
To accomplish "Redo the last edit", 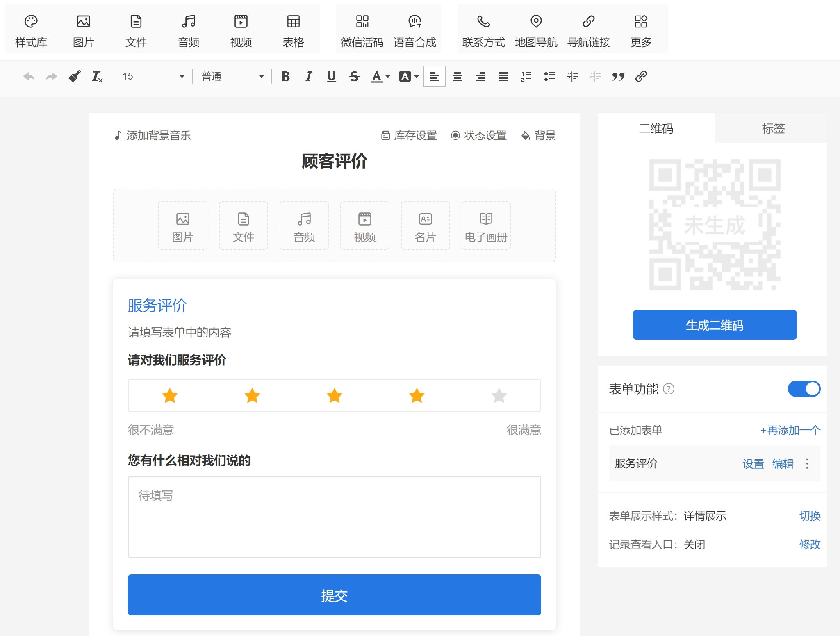I will pyautogui.click(x=51, y=76).
